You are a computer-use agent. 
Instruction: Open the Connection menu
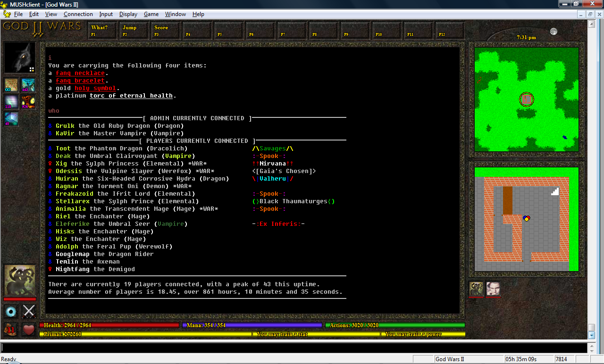tap(78, 14)
